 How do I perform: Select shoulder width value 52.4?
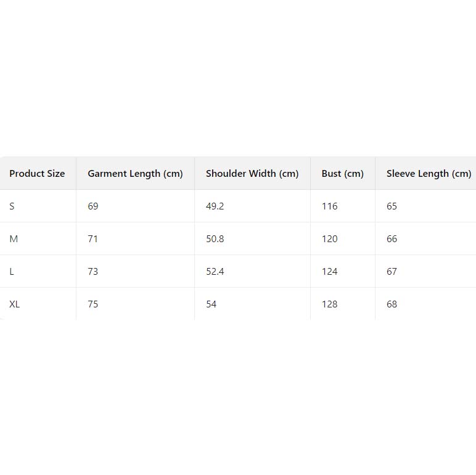click(215, 272)
